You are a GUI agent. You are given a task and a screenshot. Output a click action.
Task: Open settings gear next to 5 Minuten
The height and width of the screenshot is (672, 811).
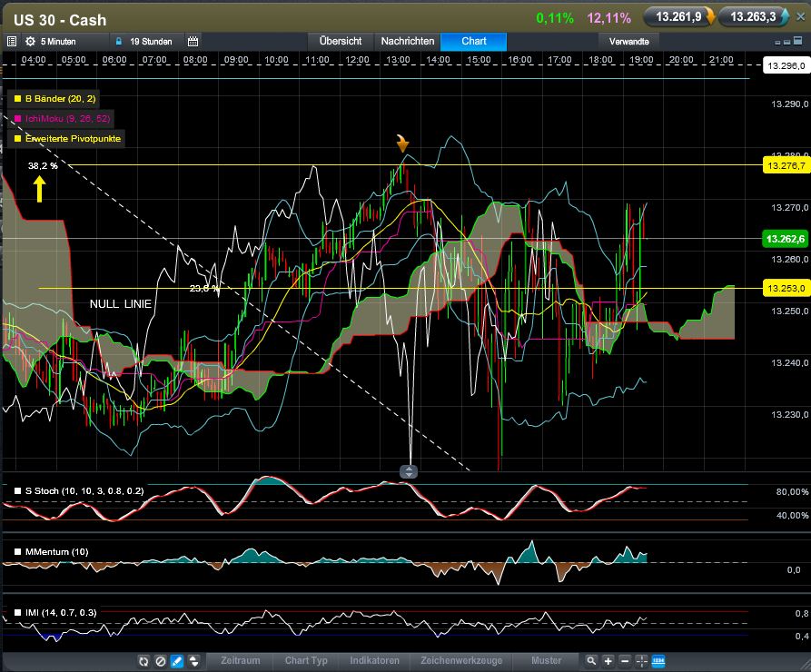tap(31, 42)
